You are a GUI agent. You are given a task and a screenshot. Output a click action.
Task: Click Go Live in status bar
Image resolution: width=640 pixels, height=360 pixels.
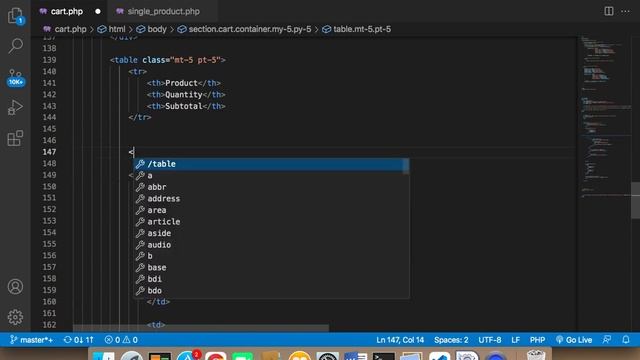click(x=574, y=340)
